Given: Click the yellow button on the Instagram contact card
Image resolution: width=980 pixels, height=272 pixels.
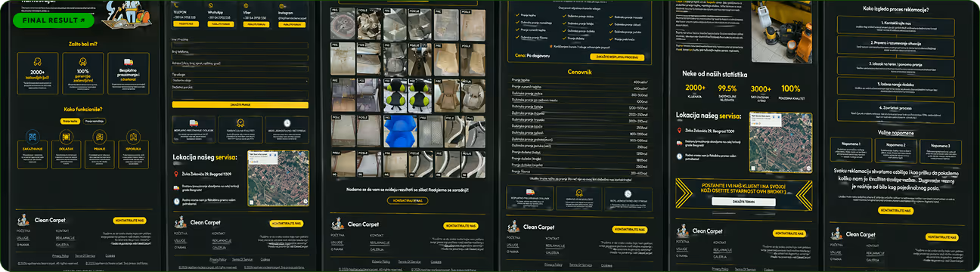Looking at the screenshot, I should tap(291, 24).
